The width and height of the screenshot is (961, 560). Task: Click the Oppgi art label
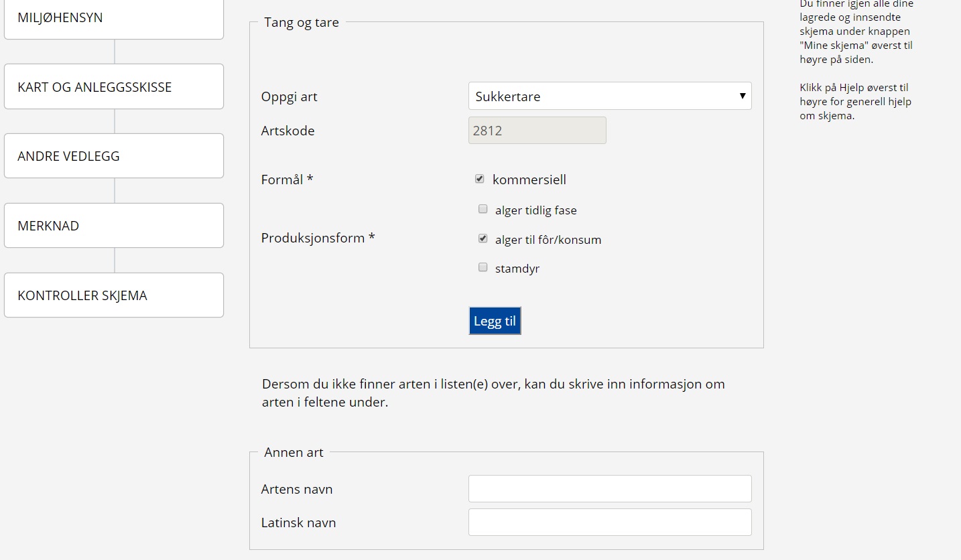coord(289,96)
